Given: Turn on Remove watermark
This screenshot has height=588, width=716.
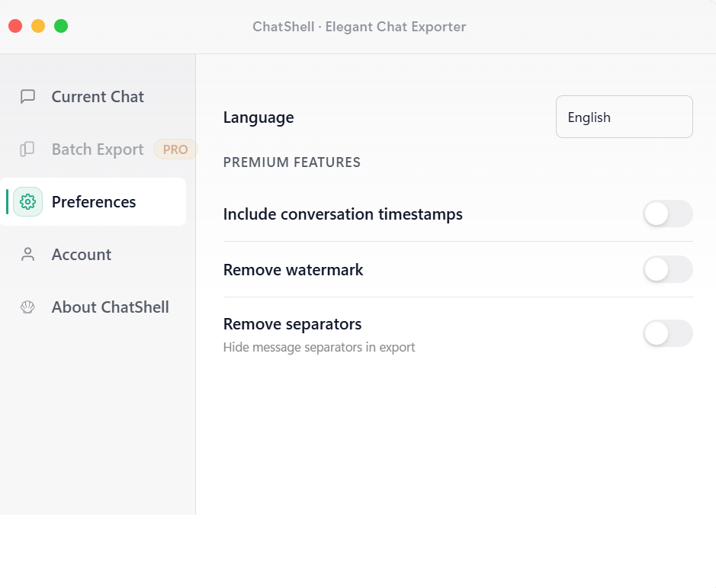Looking at the screenshot, I should pyautogui.click(x=667, y=270).
